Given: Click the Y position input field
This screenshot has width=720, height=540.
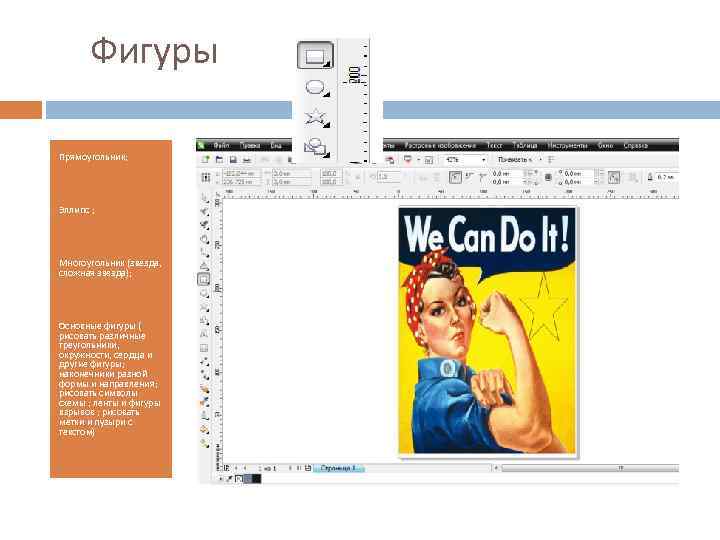Looking at the screenshot, I should (x=241, y=182).
